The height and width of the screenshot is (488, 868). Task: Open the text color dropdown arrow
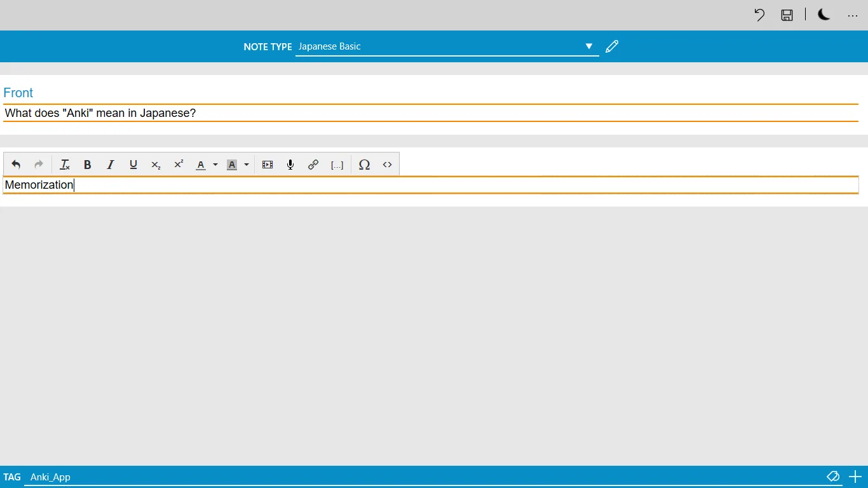pos(215,165)
